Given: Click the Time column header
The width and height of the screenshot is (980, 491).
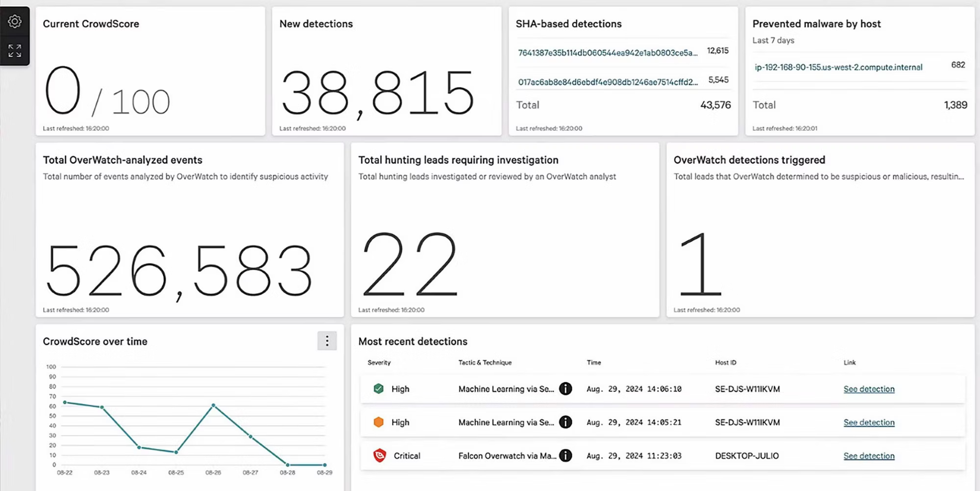Looking at the screenshot, I should [x=593, y=363].
